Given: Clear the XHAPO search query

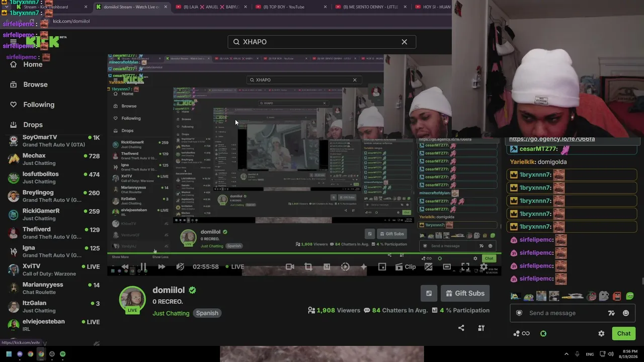Looking at the screenshot, I should (404, 42).
